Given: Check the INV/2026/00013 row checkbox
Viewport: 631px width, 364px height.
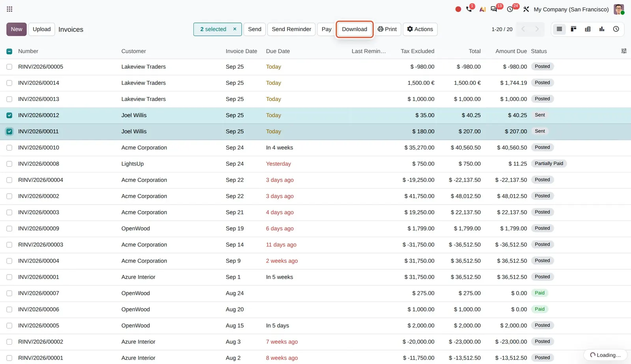Looking at the screenshot, I should [9, 99].
